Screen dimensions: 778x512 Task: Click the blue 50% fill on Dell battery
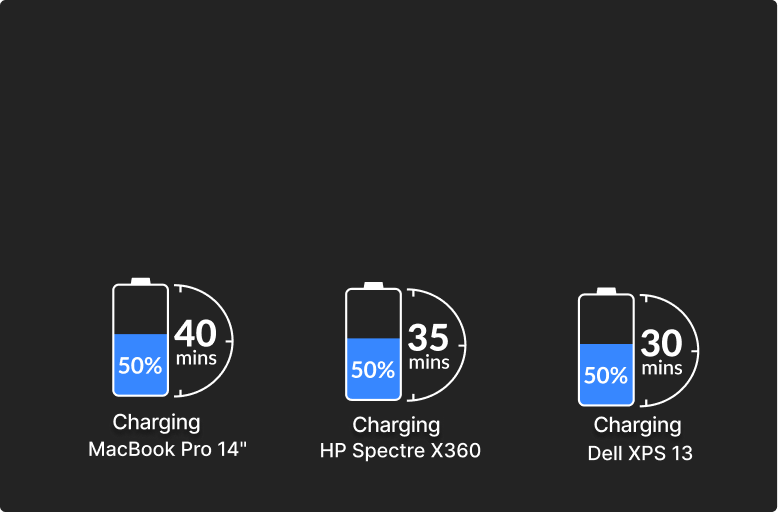coord(606,374)
